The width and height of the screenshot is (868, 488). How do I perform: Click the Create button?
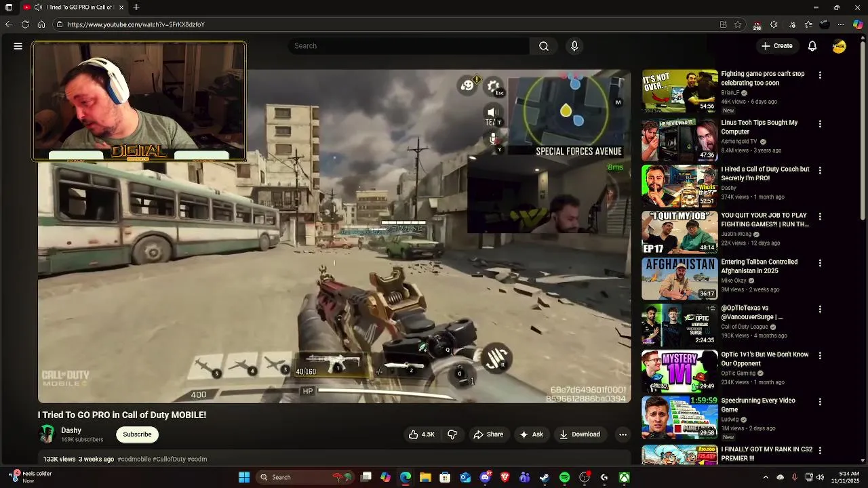click(776, 46)
